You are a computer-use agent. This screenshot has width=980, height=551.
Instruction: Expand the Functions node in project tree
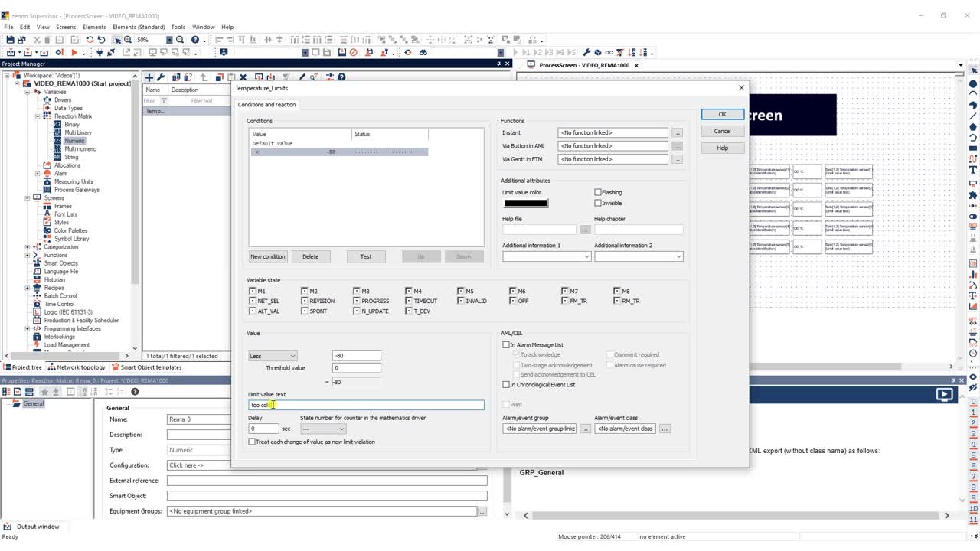click(28, 256)
